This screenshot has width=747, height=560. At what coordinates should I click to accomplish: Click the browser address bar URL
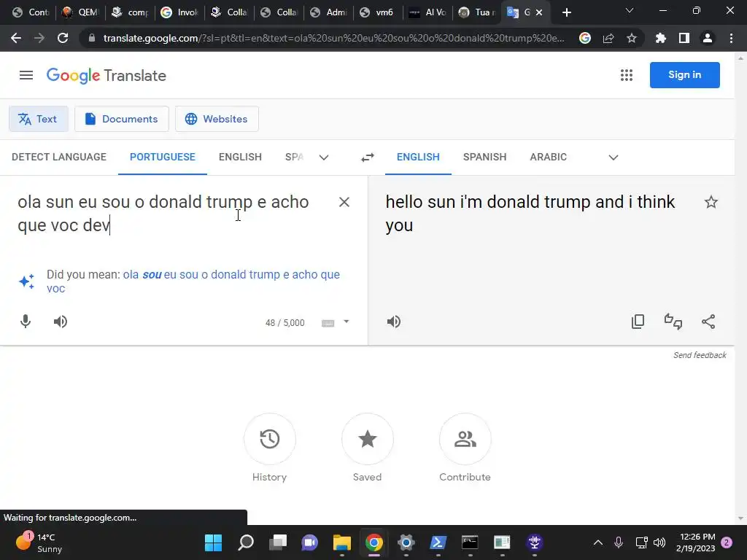pyautogui.click(x=333, y=38)
